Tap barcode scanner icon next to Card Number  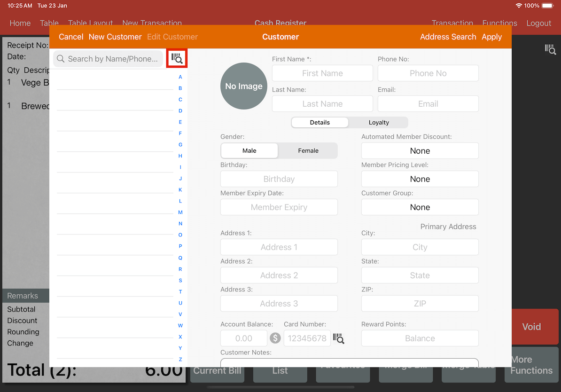point(338,338)
